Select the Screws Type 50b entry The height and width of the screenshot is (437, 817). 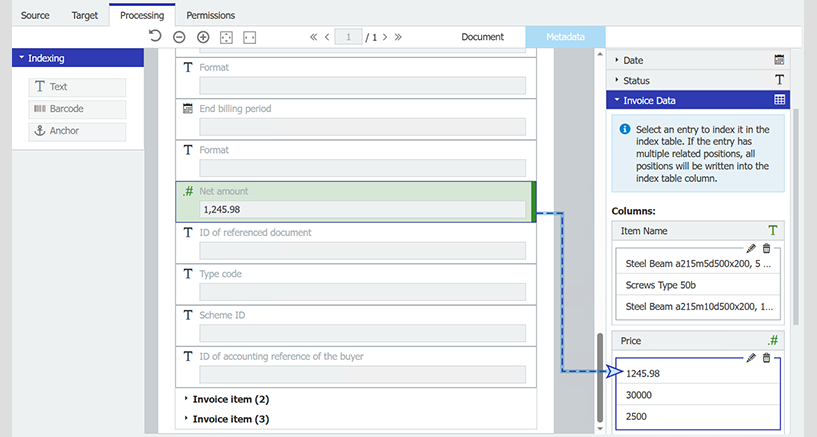(698, 285)
